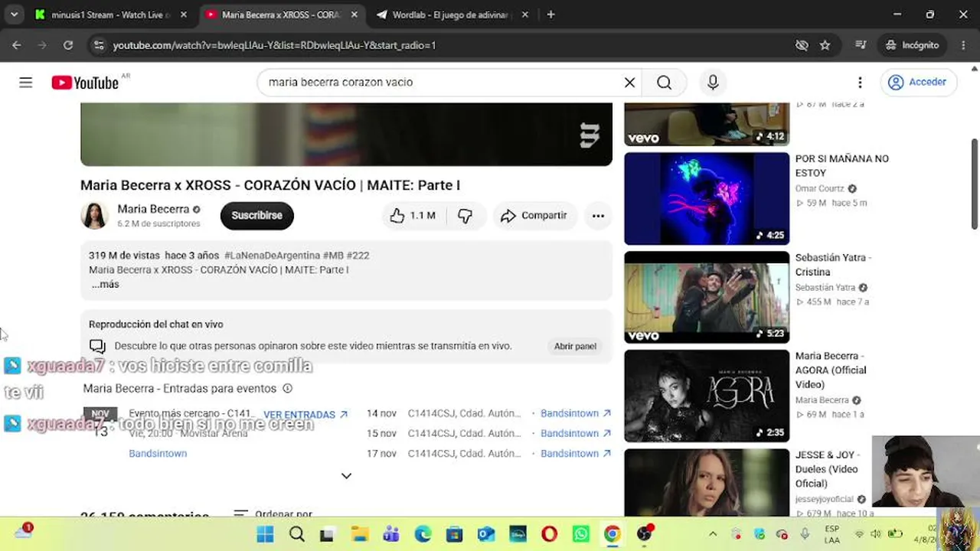This screenshot has height=551, width=980.
Task: Open YouTube settings three-dot menu
Action: [860, 83]
